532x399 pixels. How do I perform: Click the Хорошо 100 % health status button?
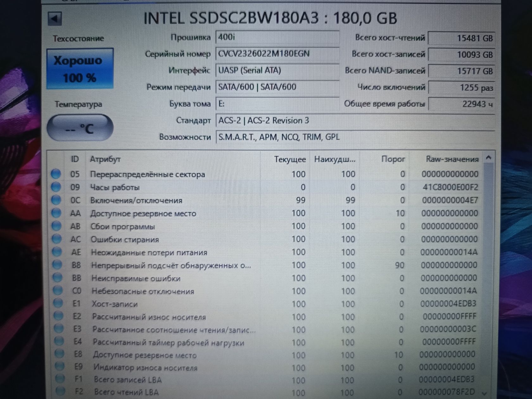(x=80, y=68)
